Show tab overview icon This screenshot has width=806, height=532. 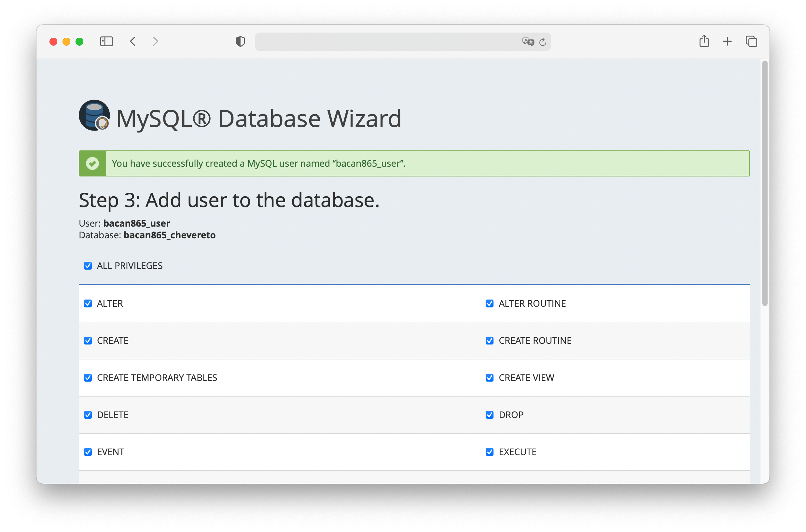[751, 41]
